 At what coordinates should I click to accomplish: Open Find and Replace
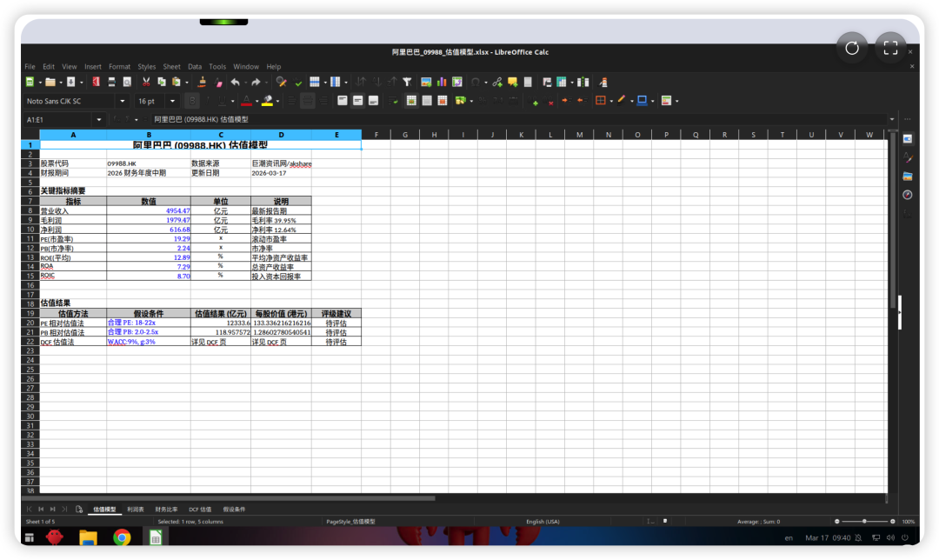click(282, 82)
